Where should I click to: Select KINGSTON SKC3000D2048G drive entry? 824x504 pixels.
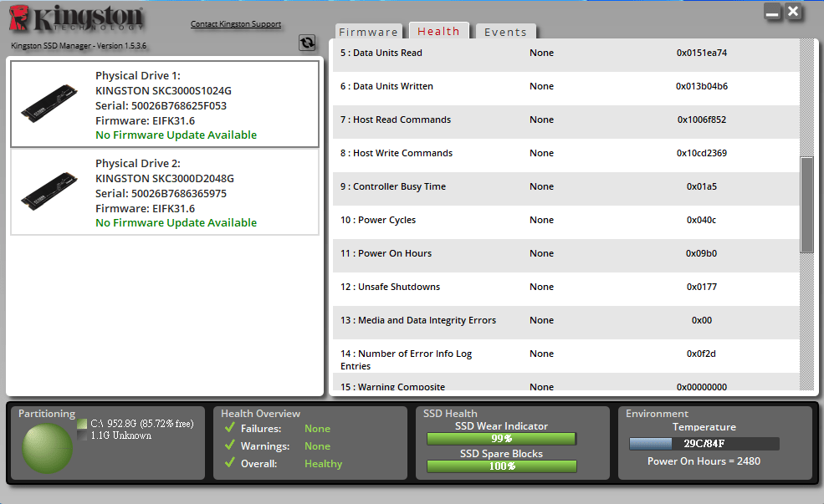pyautogui.click(x=165, y=192)
